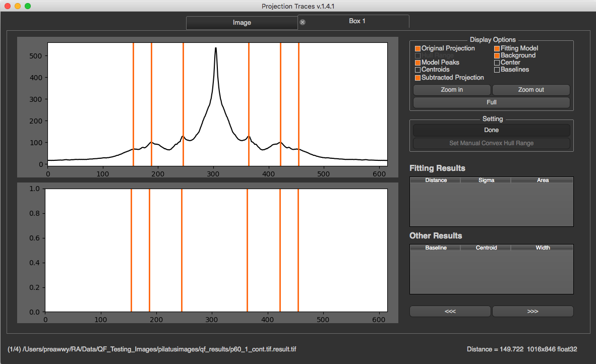The image size is (596, 364).
Task: Click the central peak in top plot
Action: pos(216,48)
